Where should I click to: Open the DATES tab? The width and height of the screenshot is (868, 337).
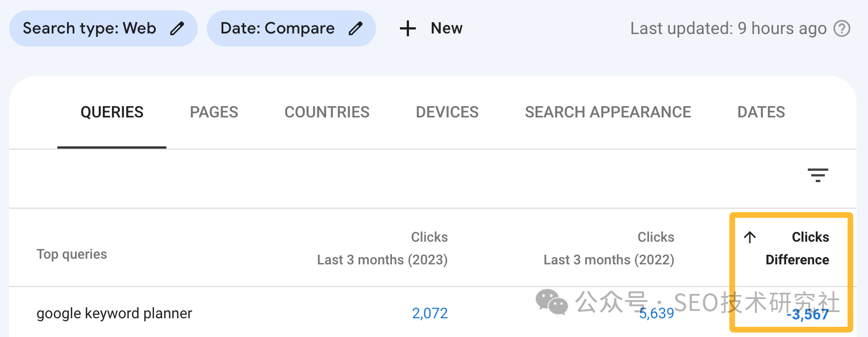(x=761, y=112)
